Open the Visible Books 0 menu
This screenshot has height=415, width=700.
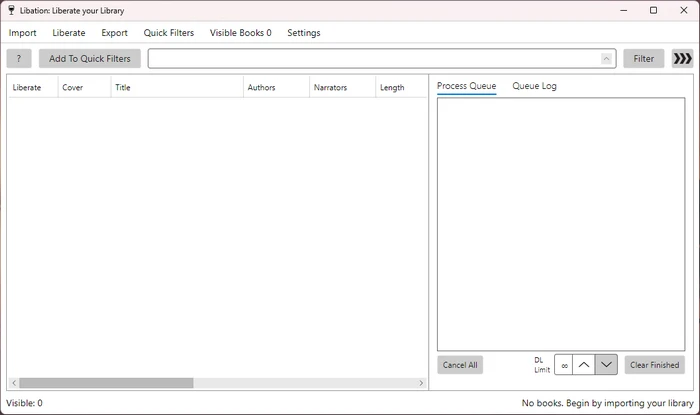[x=240, y=33]
